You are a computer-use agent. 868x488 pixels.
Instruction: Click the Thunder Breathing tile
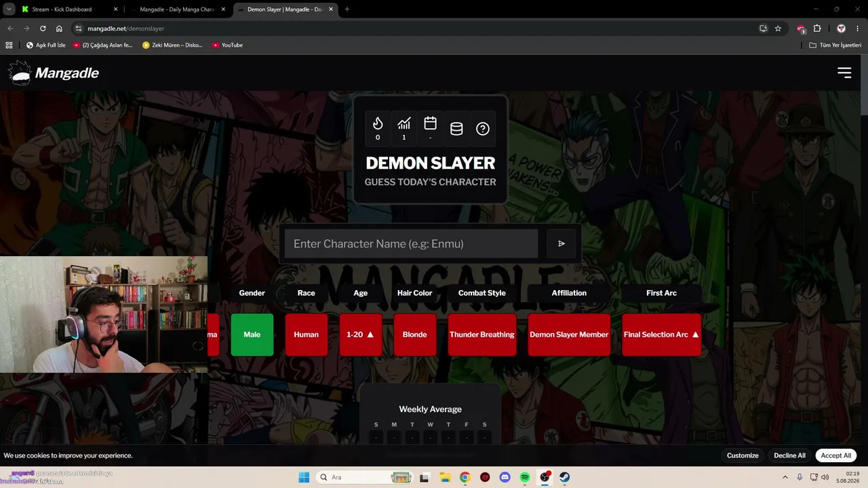[482, 334]
